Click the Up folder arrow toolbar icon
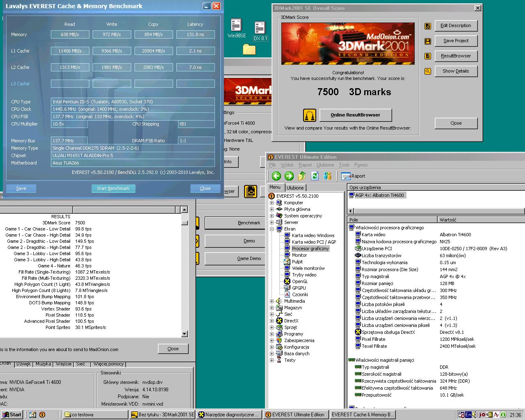This screenshot has height=420, width=525. 302,176
